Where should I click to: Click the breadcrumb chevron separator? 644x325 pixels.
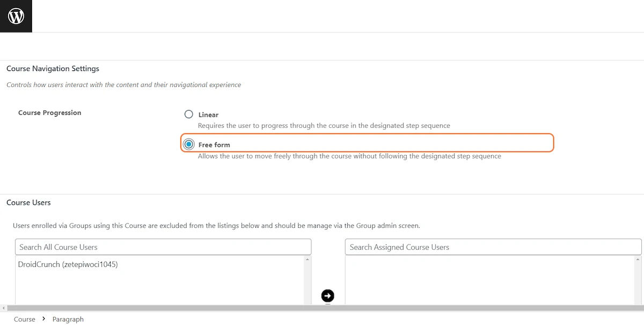43,319
